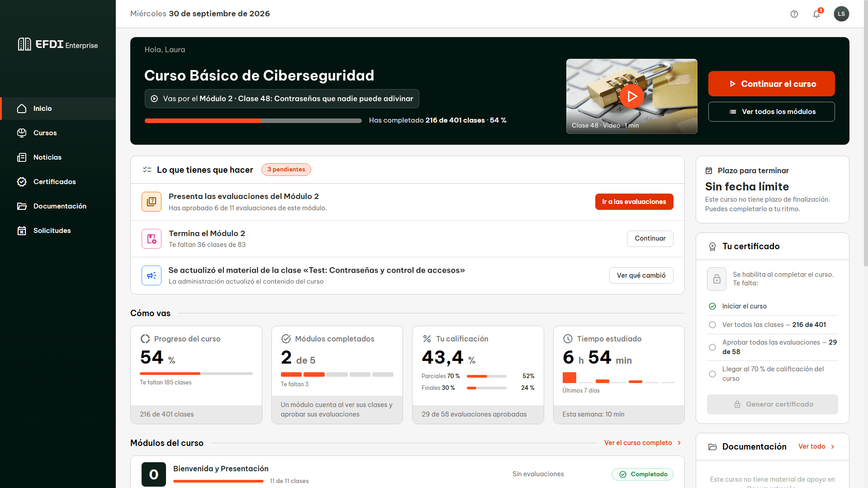Click the checklist icon beside Lo que tienes que hacer
Image resolution: width=868 pixels, height=488 pixels.
[147, 170]
